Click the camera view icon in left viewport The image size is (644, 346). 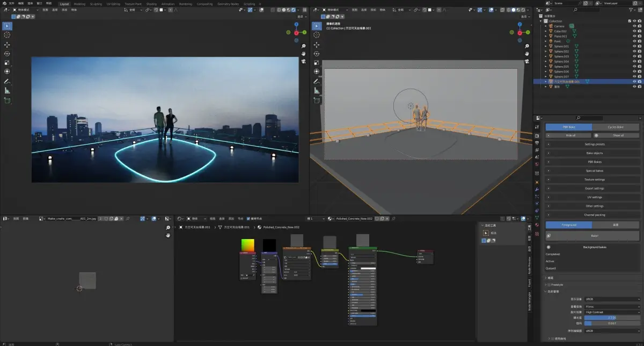click(304, 61)
